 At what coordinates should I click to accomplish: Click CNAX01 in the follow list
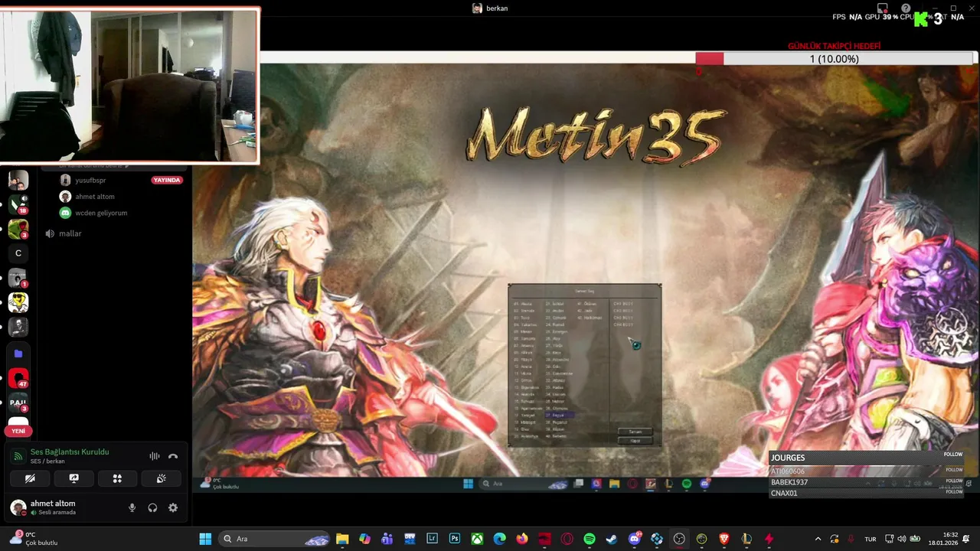(x=784, y=494)
